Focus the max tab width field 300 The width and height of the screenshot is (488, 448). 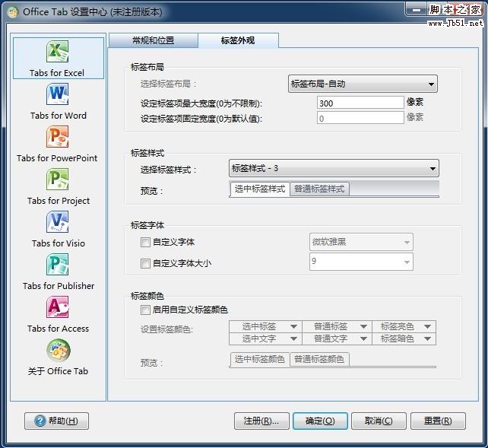click(x=360, y=103)
